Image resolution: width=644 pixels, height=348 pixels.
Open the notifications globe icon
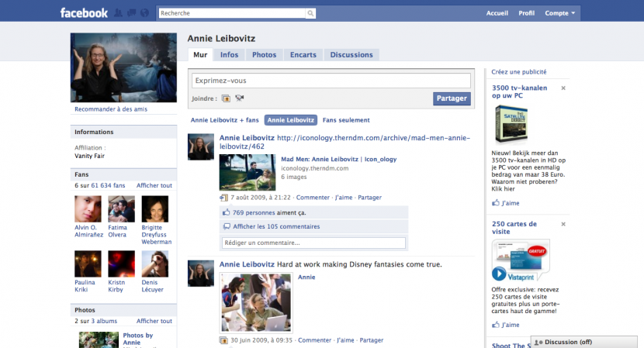point(144,13)
